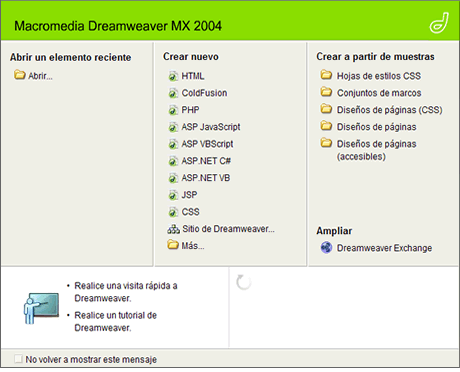Image resolution: width=460 pixels, height=372 pixels.
Task: Click the ASP.NET C# document icon
Action: click(173, 161)
